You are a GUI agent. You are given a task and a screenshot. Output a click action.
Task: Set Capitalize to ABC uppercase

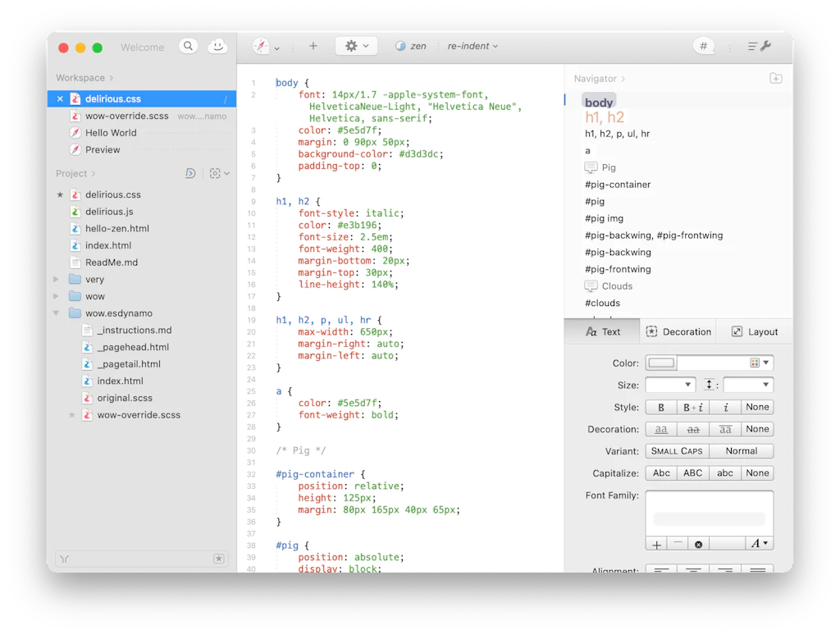click(x=692, y=473)
